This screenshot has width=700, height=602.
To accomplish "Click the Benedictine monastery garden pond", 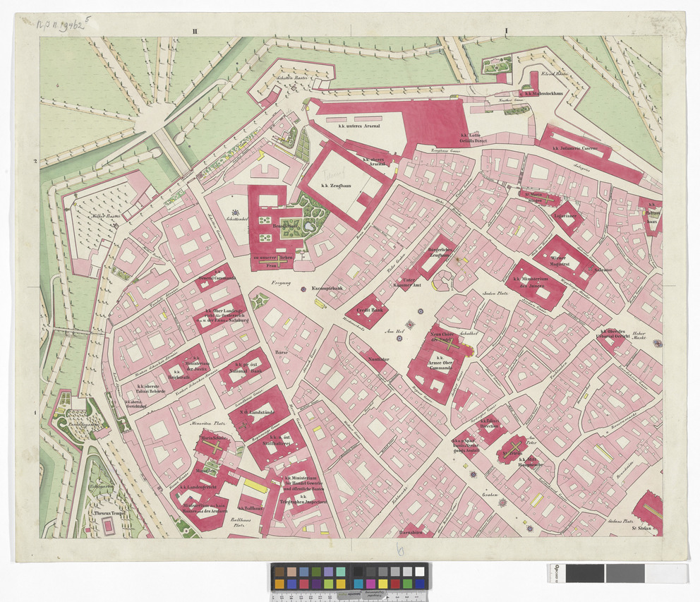I will [310, 227].
